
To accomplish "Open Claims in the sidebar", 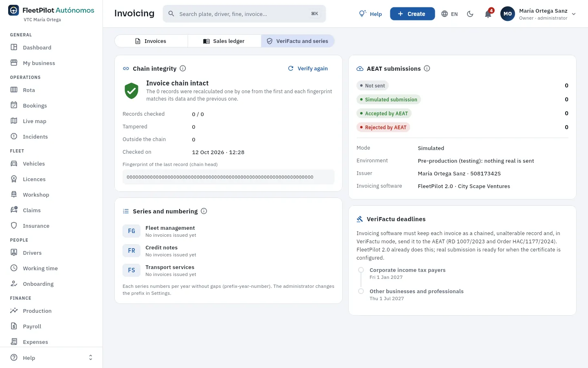I will coord(51,210).
